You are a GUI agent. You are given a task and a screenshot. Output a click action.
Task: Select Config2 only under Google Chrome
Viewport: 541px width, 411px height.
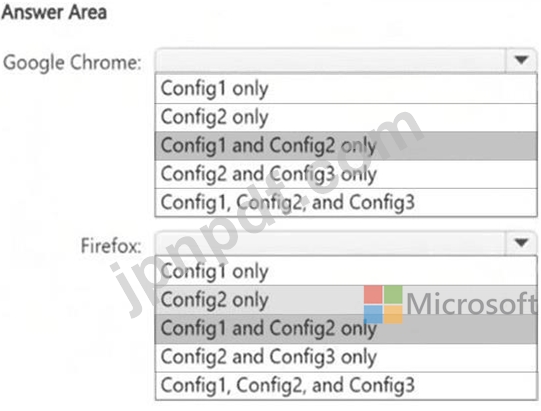pos(346,117)
